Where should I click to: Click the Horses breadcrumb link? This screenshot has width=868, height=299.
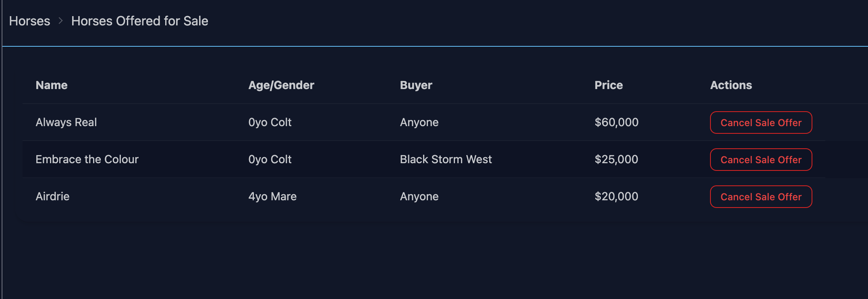click(29, 21)
